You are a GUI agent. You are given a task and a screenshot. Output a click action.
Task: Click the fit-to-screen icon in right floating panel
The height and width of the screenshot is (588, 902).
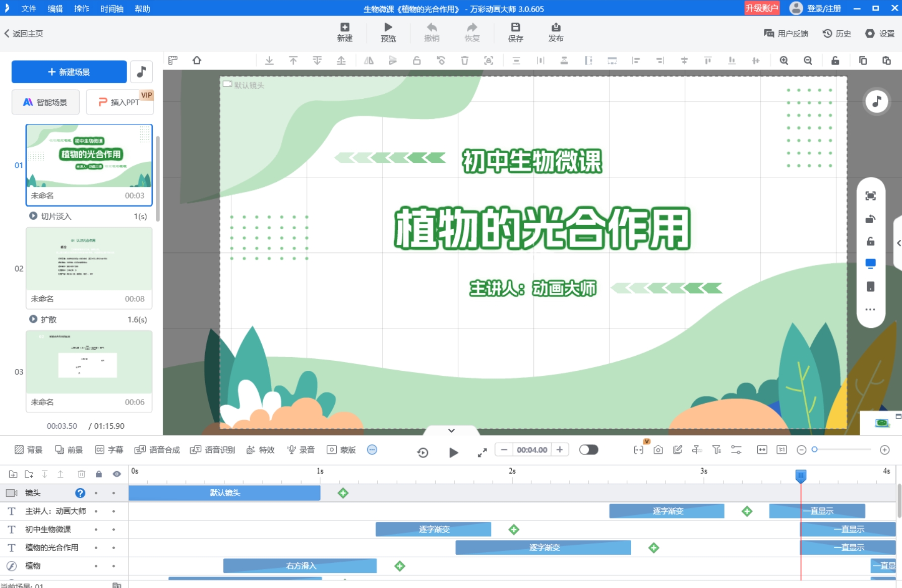tap(870, 196)
